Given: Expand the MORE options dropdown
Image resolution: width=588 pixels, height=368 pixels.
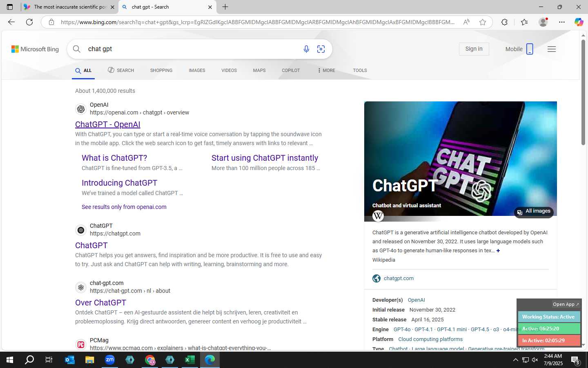Looking at the screenshot, I should point(326,70).
